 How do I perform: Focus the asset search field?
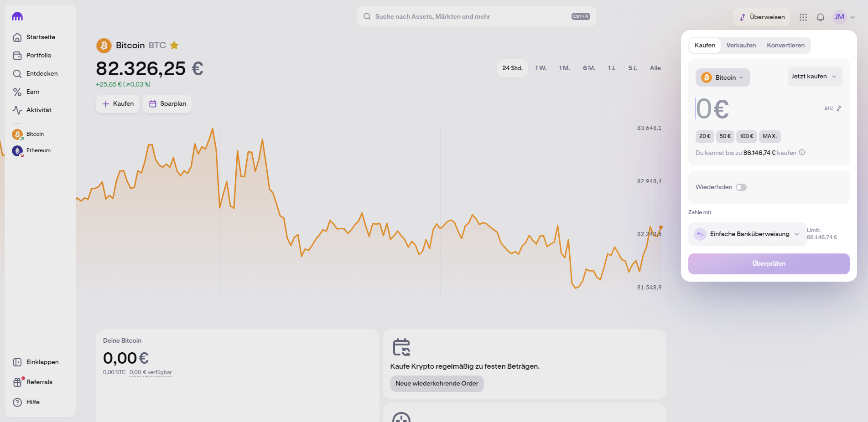point(470,17)
